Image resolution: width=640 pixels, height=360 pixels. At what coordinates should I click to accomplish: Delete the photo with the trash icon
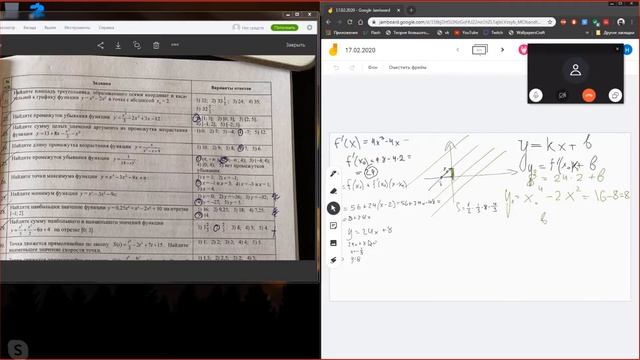click(156, 45)
